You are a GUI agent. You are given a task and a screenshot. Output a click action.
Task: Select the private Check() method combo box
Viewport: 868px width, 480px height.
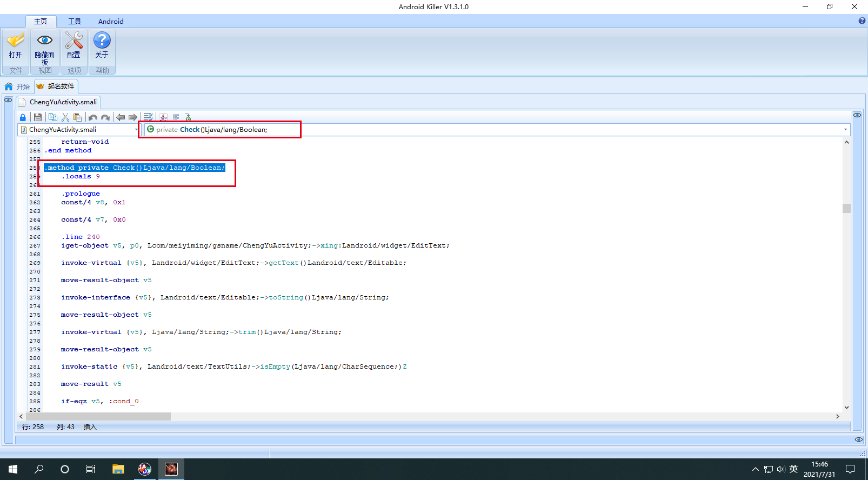[497, 130]
